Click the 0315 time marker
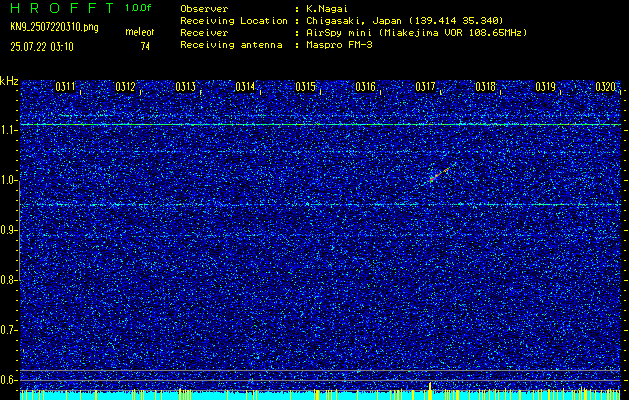 305,87
